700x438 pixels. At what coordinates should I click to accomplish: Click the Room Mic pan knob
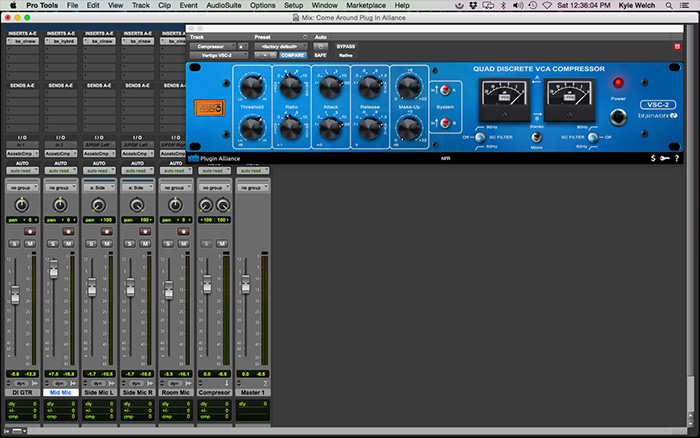click(x=175, y=205)
